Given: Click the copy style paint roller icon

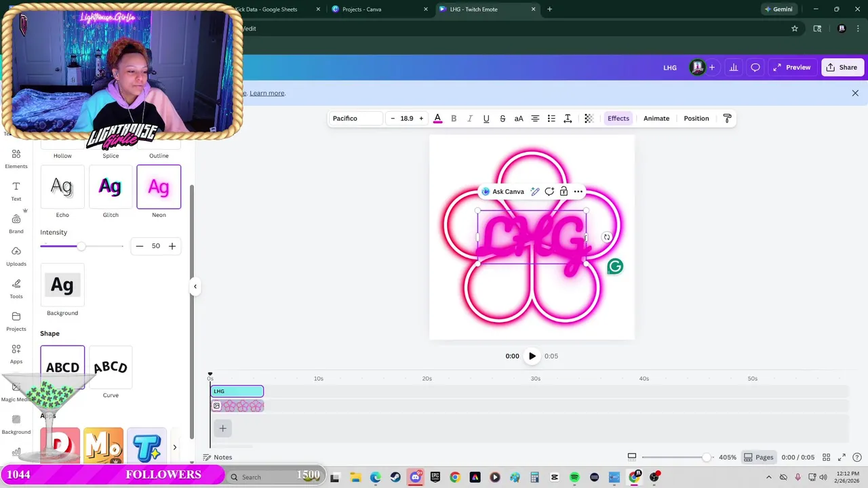Looking at the screenshot, I should (x=727, y=119).
